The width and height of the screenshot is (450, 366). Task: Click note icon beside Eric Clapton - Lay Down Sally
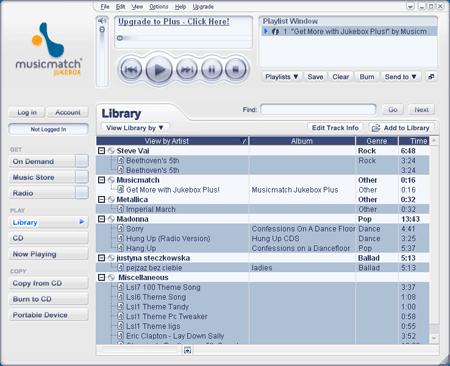121,336
